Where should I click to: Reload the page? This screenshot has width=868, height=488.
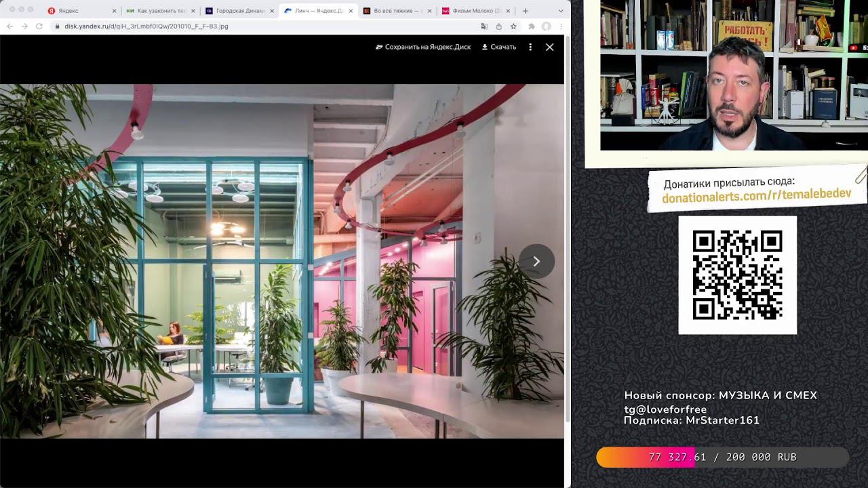[x=39, y=26]
